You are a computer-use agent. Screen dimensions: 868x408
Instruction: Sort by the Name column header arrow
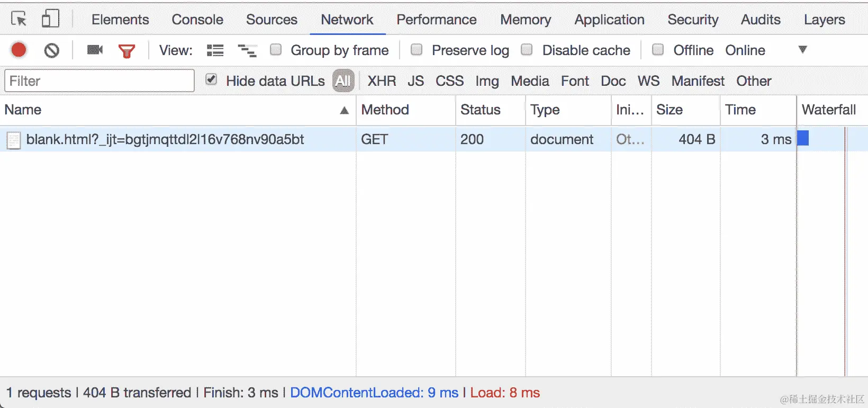coord(344,110)
